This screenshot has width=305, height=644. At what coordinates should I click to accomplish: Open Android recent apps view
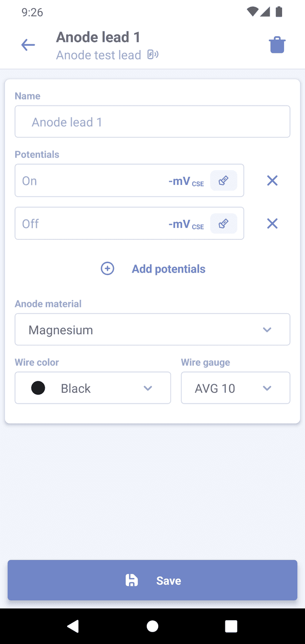(x=231, y=626)
